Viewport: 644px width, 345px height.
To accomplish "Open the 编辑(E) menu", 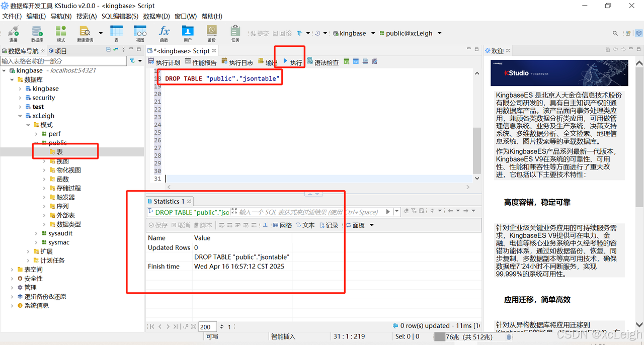I will click(x=36, y=16).
